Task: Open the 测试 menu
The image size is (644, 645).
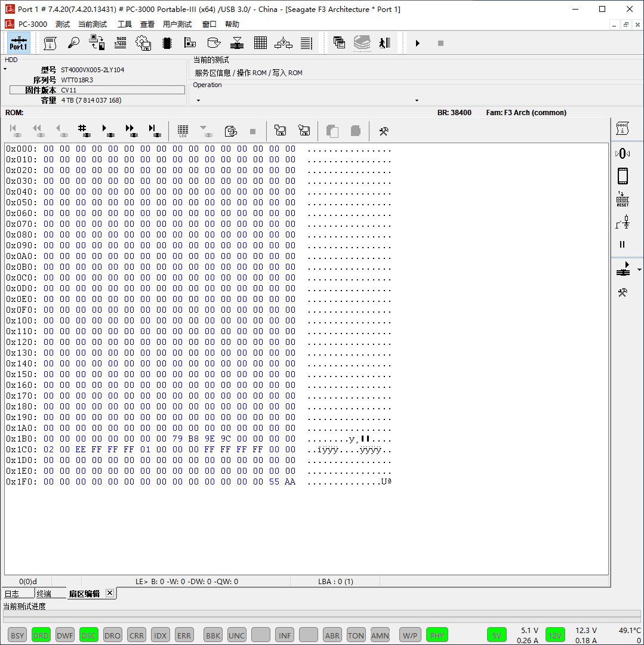Action: click(63, 24)
